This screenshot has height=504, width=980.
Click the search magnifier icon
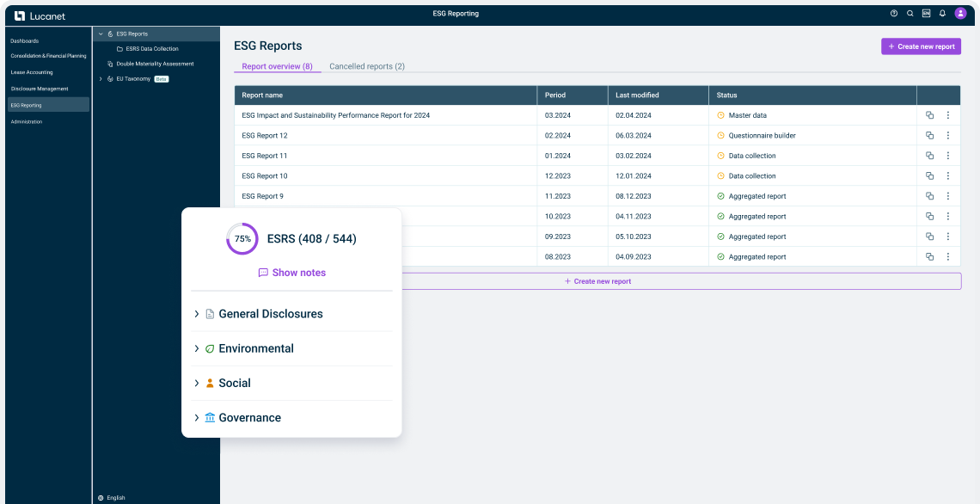click(910, 14)
